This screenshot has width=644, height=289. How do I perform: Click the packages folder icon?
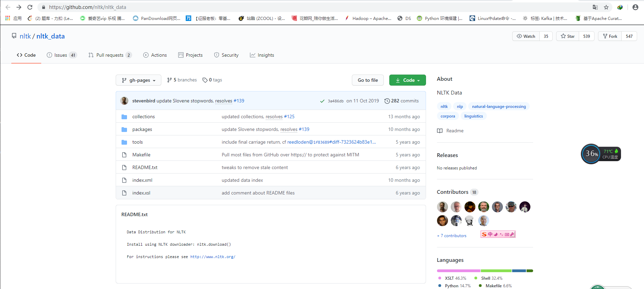click(x=124, y=130)
